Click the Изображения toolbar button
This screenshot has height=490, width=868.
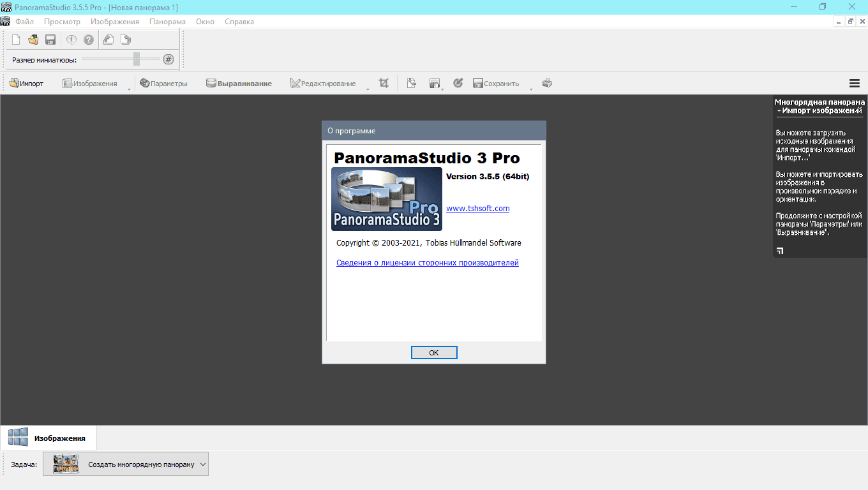coord(90,84)
